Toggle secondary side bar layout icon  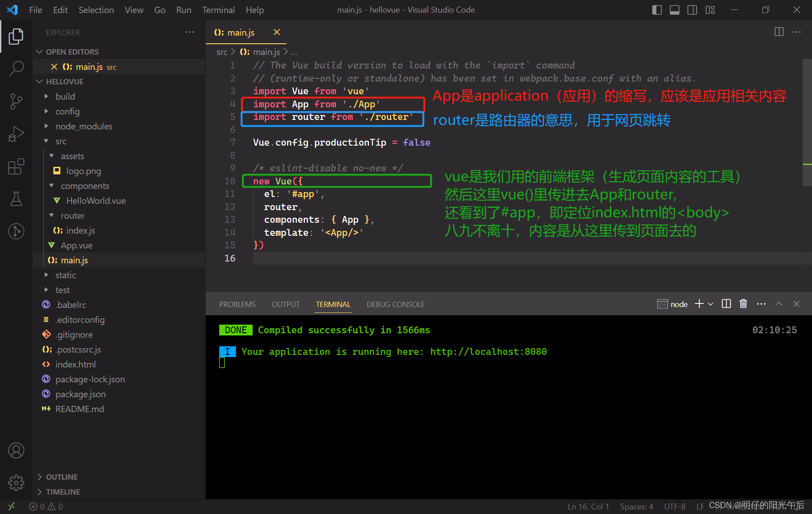(692, 10)
